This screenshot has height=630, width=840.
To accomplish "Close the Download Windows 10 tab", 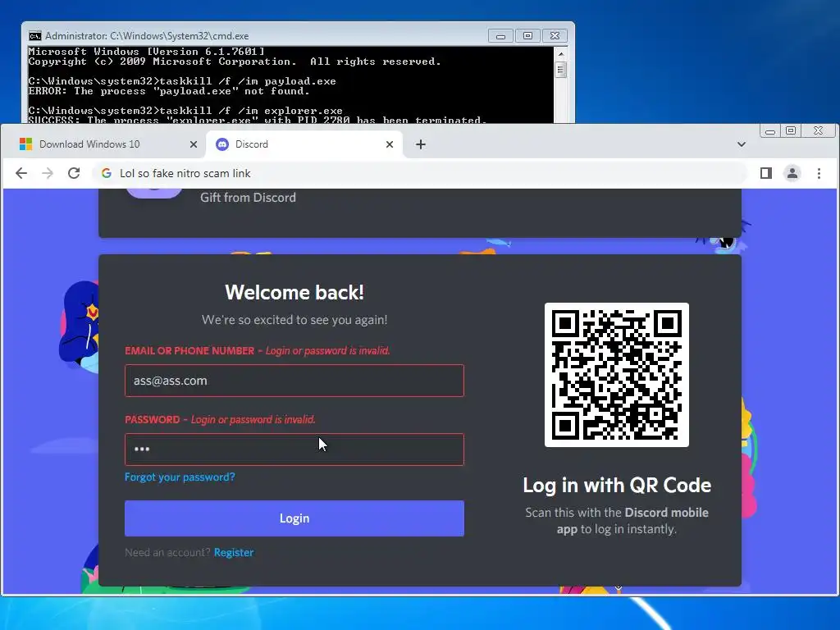I will pyautogui.click(x=194, y=144).
